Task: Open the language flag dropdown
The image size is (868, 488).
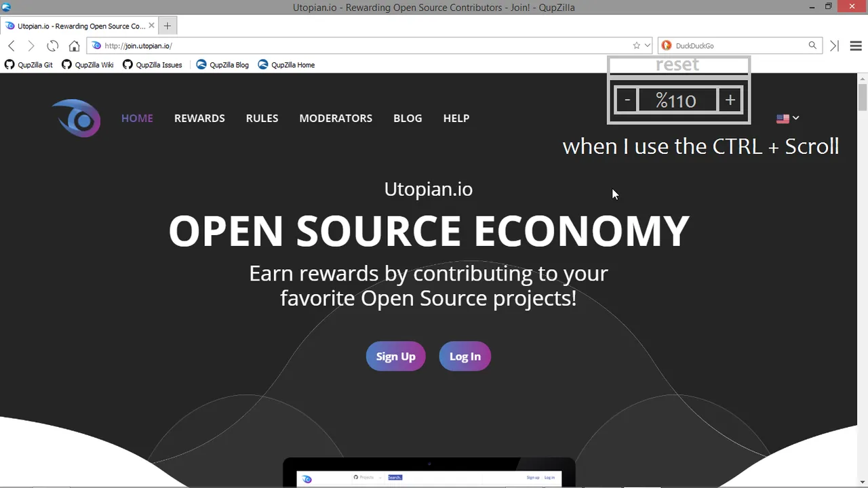Action: pos(788,118)
